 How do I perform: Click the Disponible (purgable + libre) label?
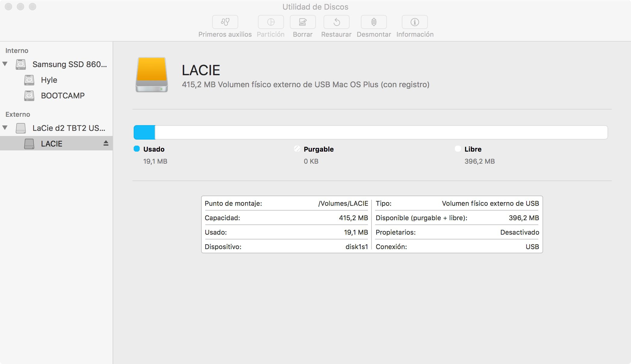point(421,218)
